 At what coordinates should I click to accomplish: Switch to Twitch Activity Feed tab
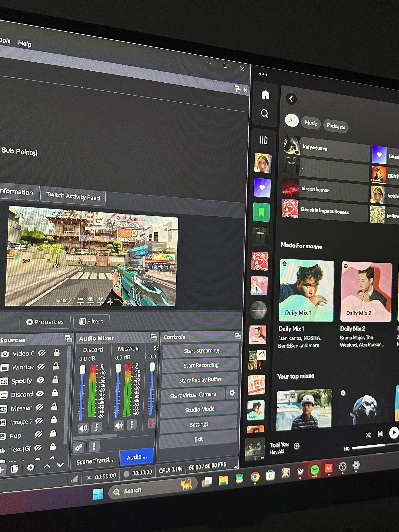[73, 196]
